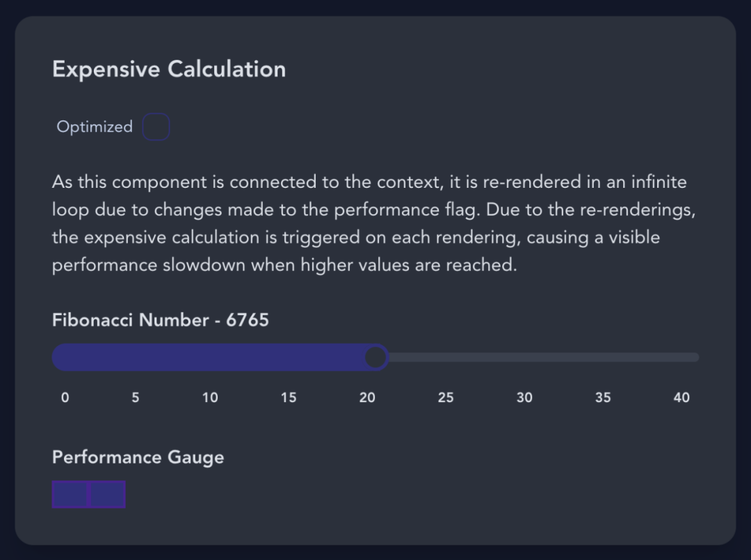Select the 0 tick mark label

tap(65, 397)
